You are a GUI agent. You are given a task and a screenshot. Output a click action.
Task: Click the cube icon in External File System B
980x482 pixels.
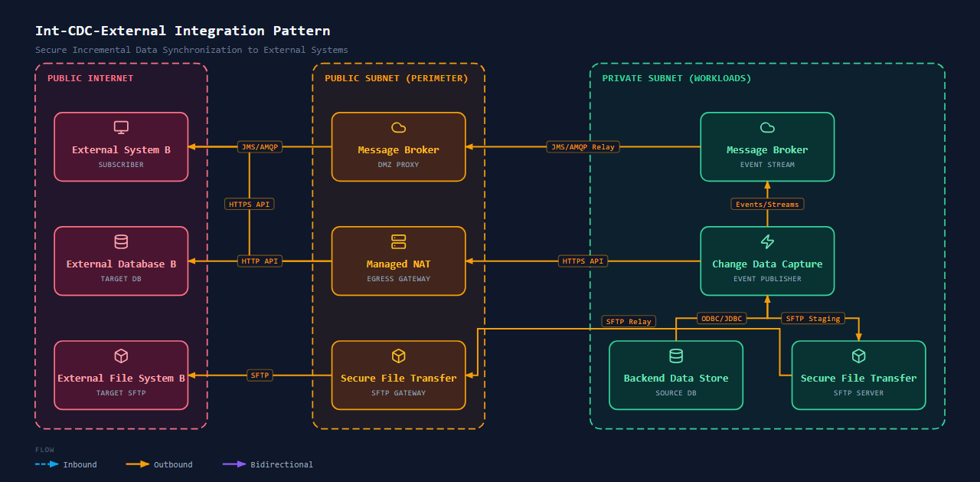121,356
